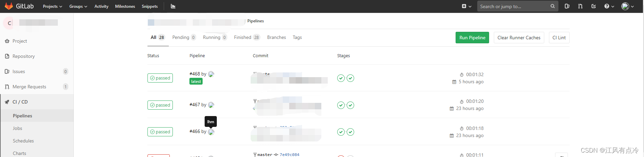Image resolution: width=644 pixels, height=157 pixels.
Task: Click the Run Pipeline button
Action: coord(472,38)
